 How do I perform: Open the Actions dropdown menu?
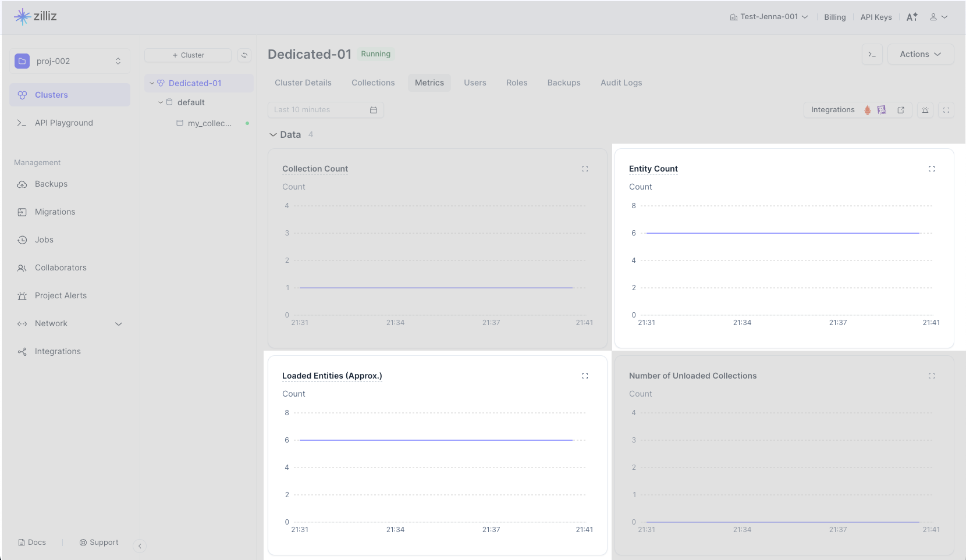click(920, 54)
